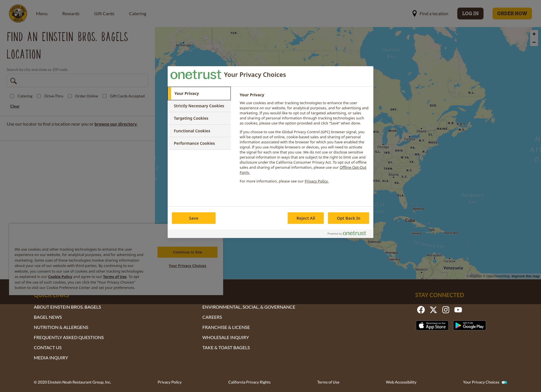The height and width of the screenshot is (392, 541).
Task: Zoom out on the map
Action: tap(534, 42)
